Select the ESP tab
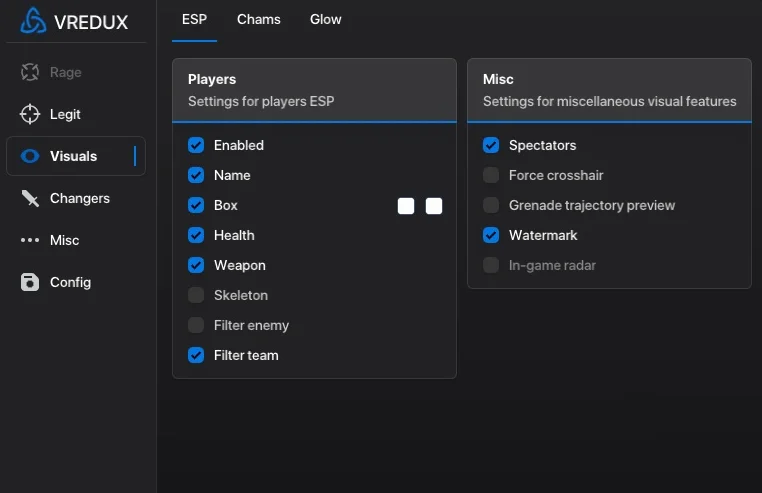 tap(194, 19)
